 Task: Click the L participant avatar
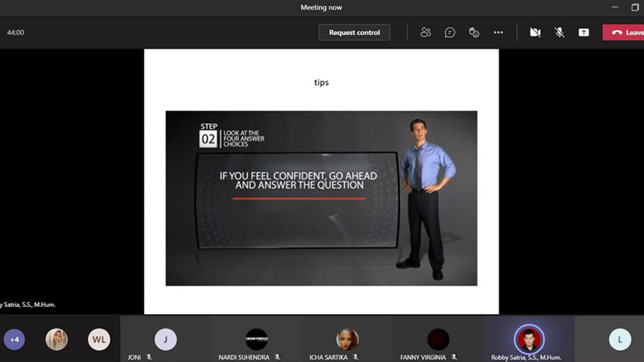620,339
